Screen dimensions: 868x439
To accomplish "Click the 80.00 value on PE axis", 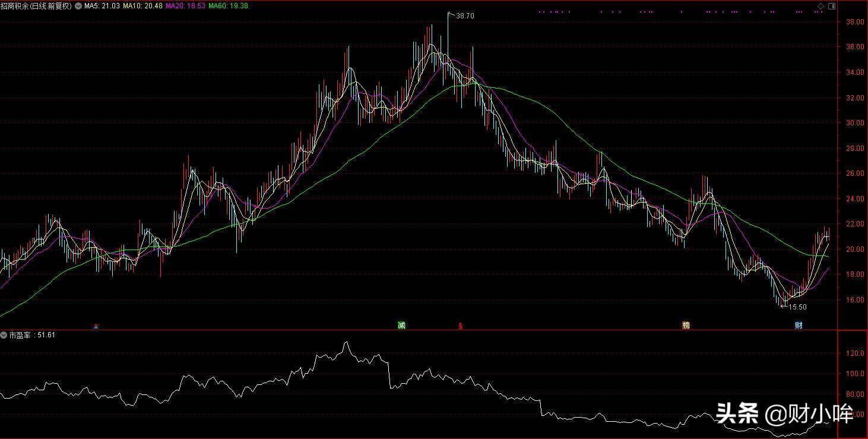I will [856, 394].
